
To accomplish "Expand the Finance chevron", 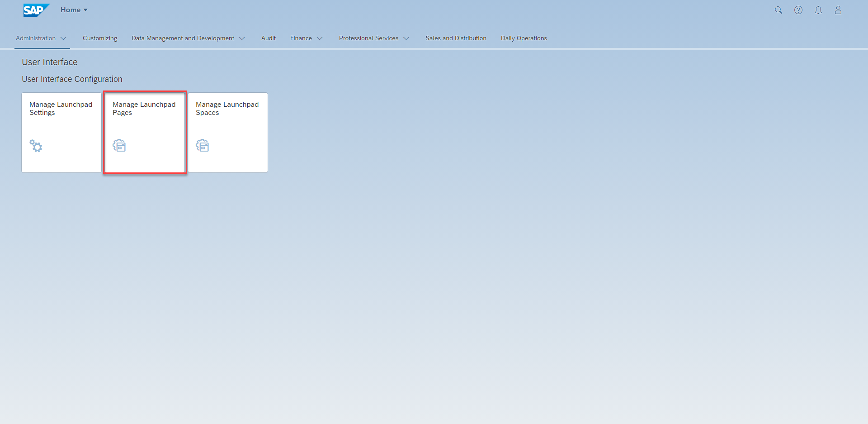I will pos(320,38).
